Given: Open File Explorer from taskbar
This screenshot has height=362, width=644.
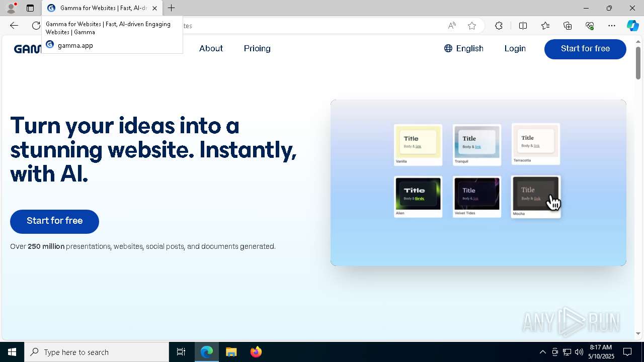Looking at the screenshot, I should tap(231, 352).
